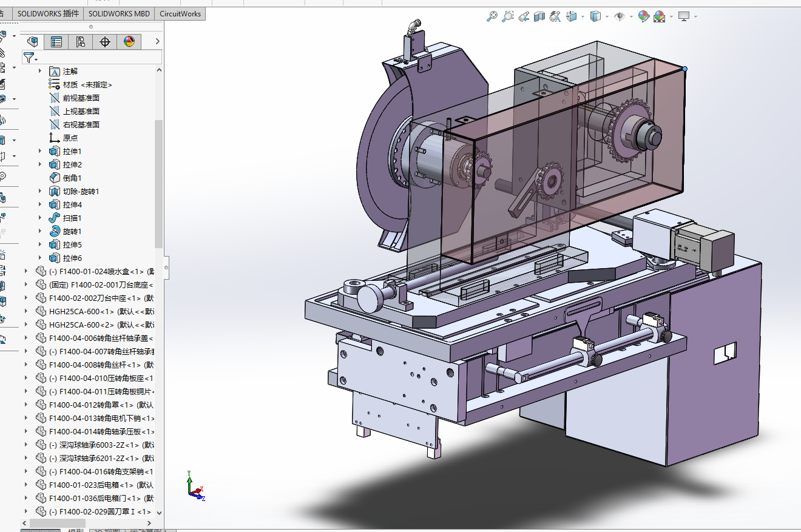801x532 pixels.
Task: Open the ConfigurationManager tab icon
Action: click(x=80, y=42)
